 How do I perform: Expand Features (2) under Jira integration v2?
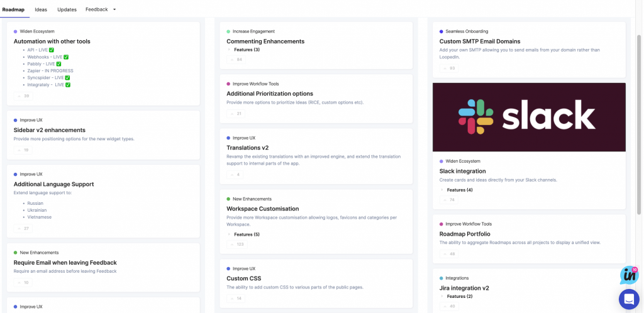click(x=457, y=296)
